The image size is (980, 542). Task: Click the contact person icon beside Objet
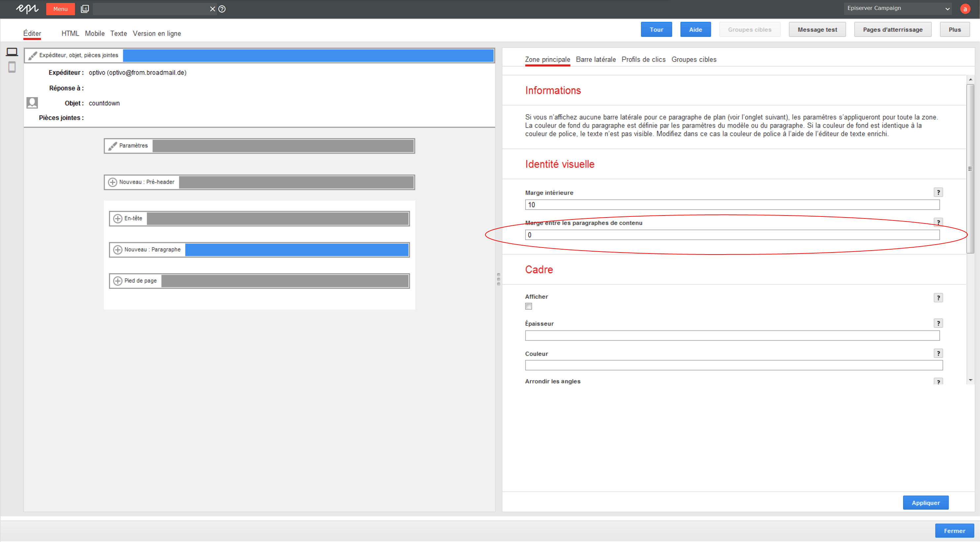click(x=32, y=103)
